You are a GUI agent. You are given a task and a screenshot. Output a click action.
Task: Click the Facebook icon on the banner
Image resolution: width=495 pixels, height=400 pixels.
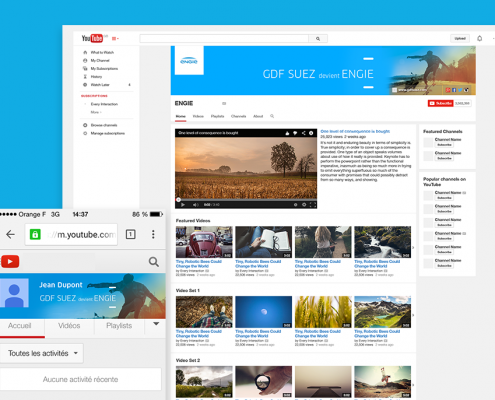click(454, 90)
